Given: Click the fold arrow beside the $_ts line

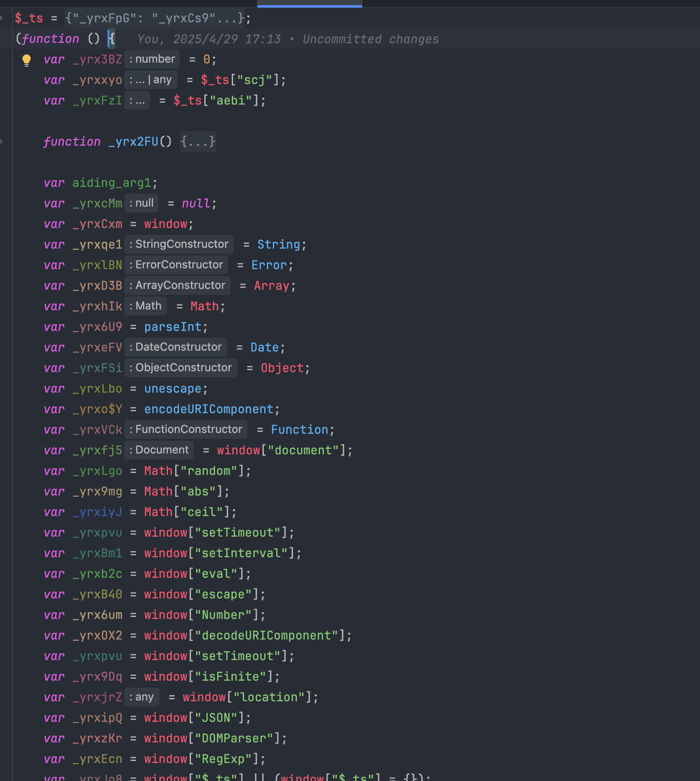Looking at the screenshot, I should (x=2, y=18).
